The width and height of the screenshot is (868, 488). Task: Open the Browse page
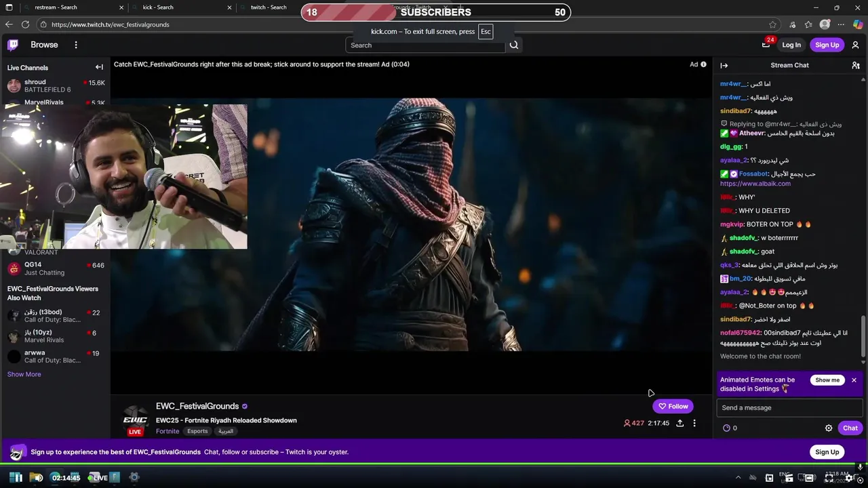(44, 45)
